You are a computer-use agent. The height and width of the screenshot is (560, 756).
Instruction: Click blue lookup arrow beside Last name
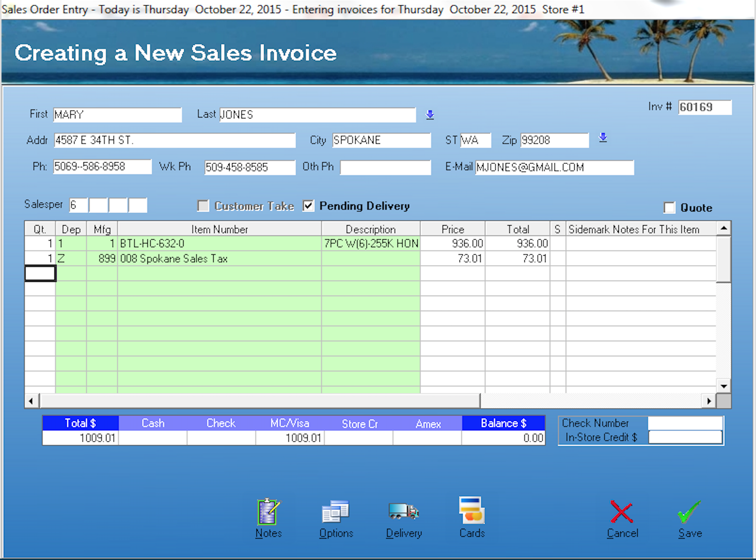coord(430,115)
